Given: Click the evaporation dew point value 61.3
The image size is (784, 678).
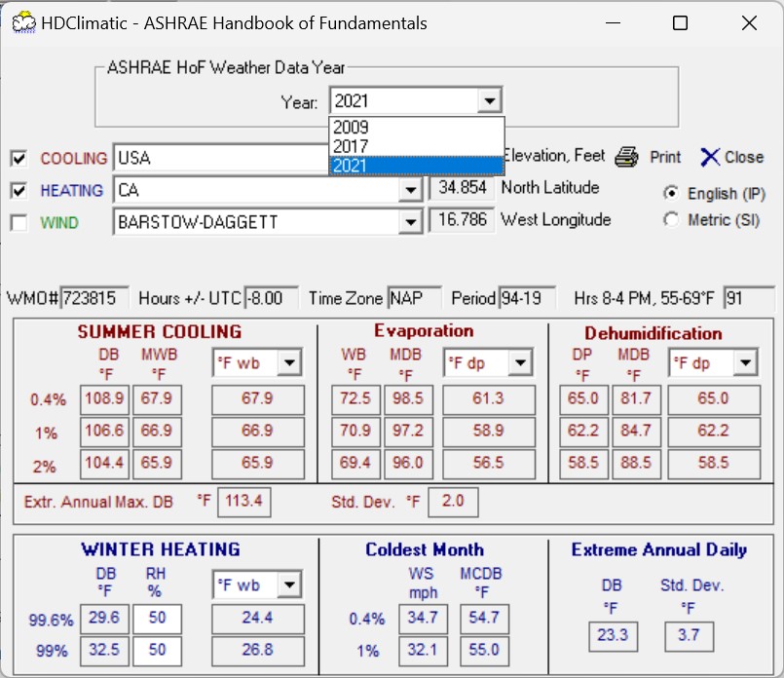Looking at the screenshot, I should click(489, 399).
